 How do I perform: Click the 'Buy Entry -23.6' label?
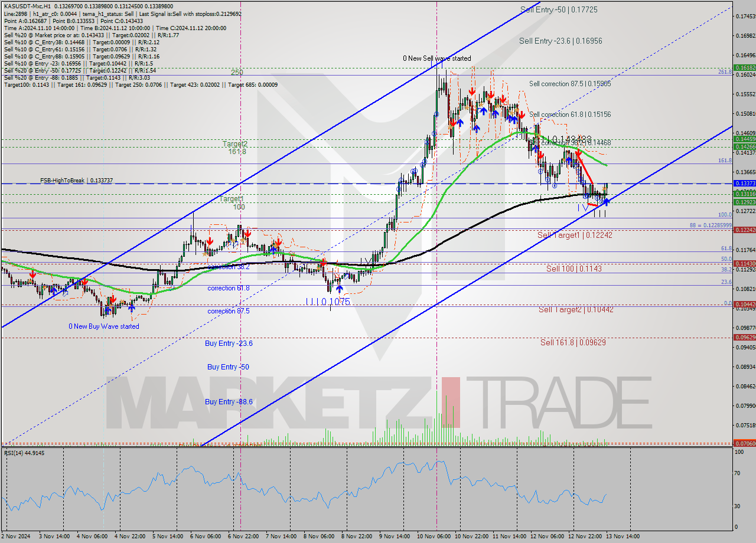click(229, 343)
